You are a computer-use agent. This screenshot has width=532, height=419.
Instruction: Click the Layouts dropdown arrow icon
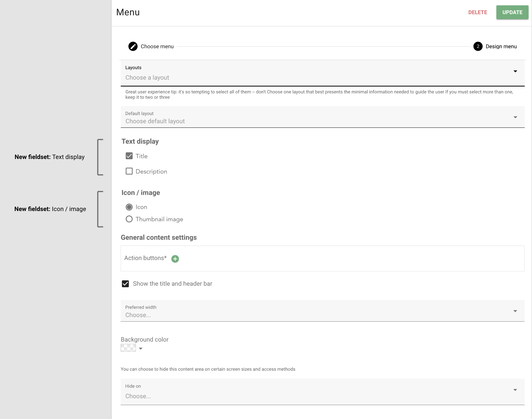pos(515,71)
